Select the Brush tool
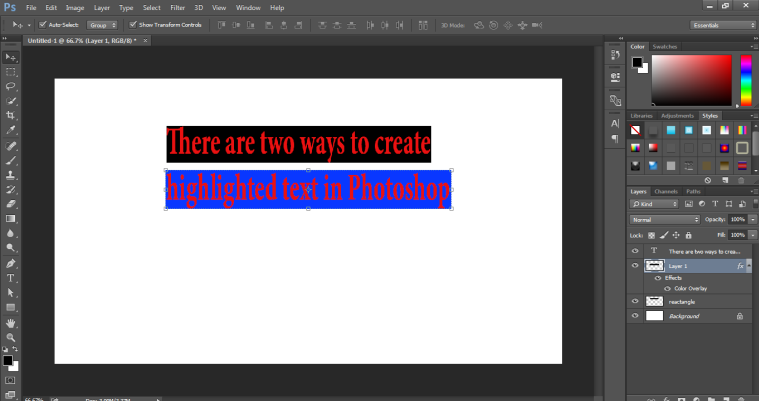 tap(11, 161)
